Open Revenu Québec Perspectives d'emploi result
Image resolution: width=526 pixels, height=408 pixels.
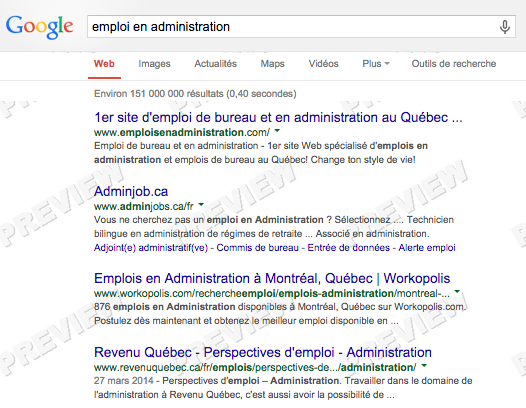(x=263, y=352)
